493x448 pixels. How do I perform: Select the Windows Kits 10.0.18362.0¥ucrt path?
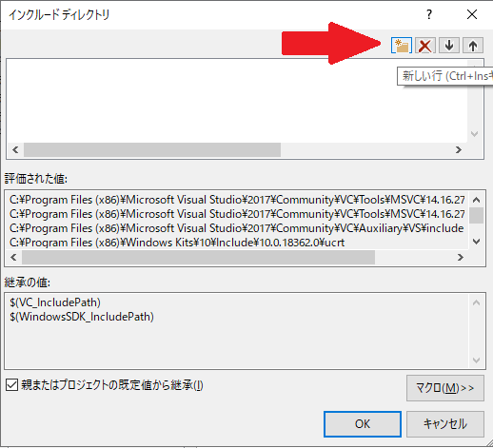177,243
